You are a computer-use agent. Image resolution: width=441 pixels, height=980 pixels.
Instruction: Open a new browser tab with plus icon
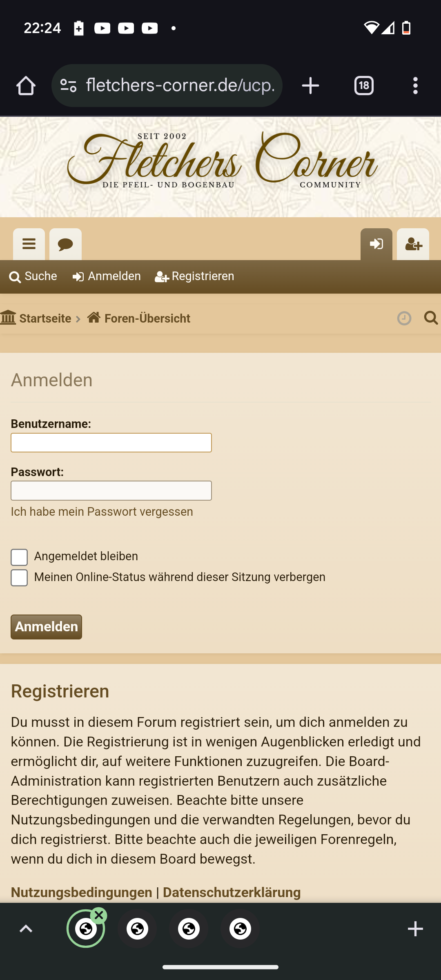(310, 86)
